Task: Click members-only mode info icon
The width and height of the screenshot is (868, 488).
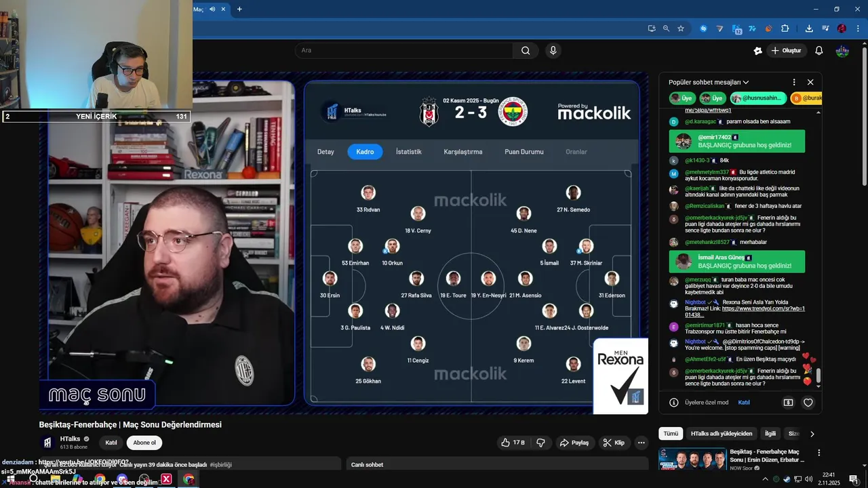Action: tap(674, 402)
